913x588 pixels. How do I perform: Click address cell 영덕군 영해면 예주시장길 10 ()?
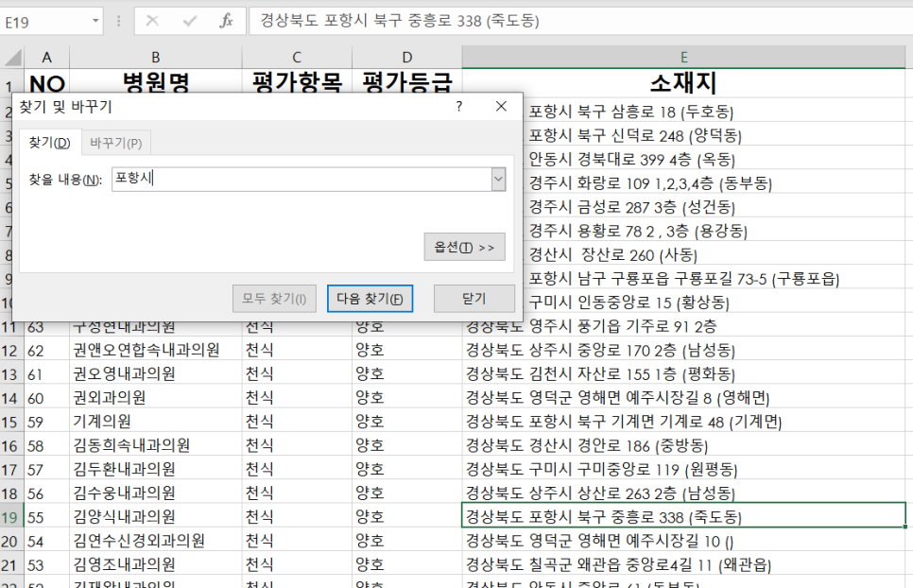pyautogui.click(x=683, y=542)
